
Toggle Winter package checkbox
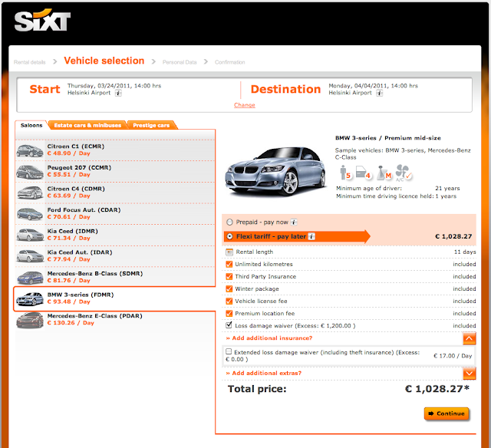(x=229, y=288)
